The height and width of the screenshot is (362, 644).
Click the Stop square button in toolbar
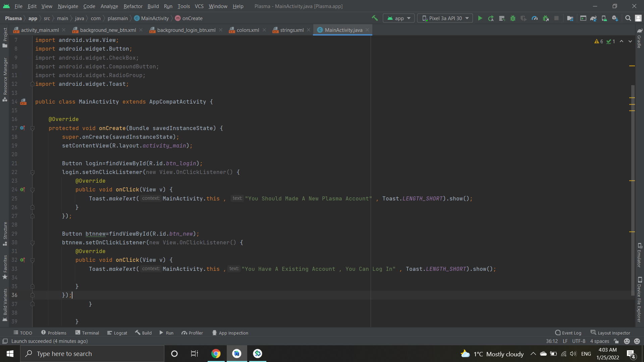(556, 18)
